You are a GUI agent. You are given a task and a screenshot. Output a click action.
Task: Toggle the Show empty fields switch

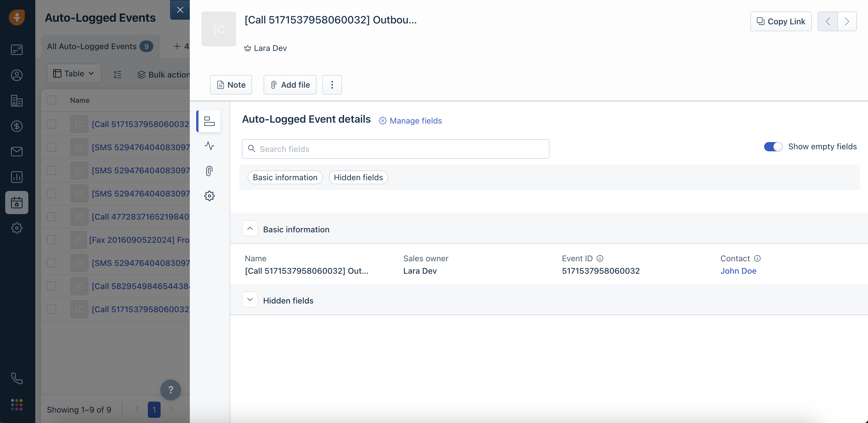pyautogui.click(x=773, y=147)
